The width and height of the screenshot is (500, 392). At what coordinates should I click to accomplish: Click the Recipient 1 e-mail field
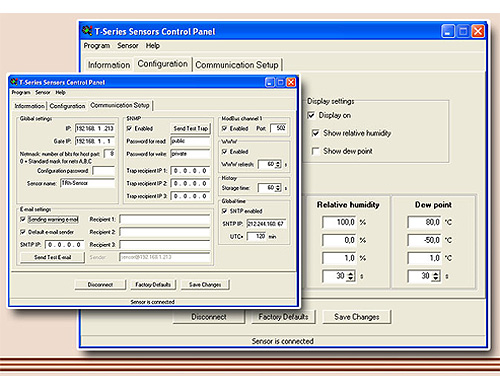pos(165,219)
